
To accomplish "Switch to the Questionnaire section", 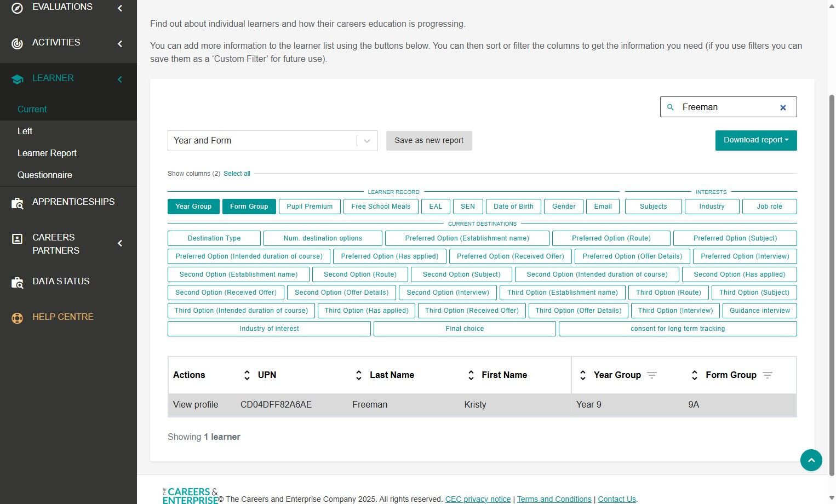I will [45, 175].
